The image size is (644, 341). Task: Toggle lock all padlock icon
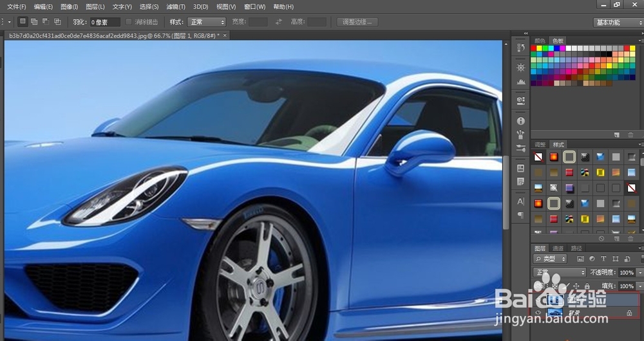pyautogui.click(x=587, y=286)
